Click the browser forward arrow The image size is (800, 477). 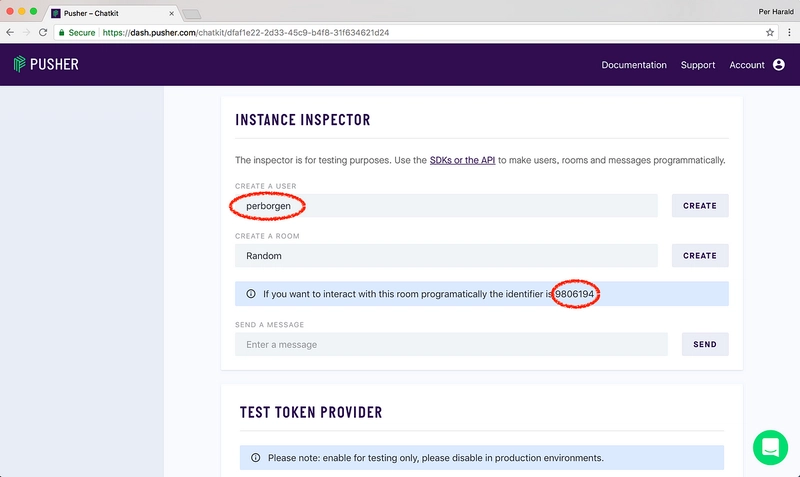[x=27, y=32]
